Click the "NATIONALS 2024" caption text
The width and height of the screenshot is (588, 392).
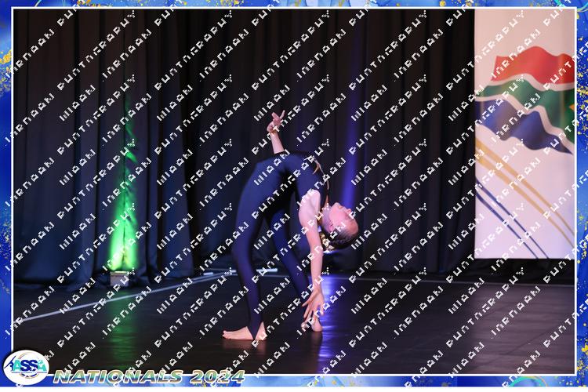149,376
